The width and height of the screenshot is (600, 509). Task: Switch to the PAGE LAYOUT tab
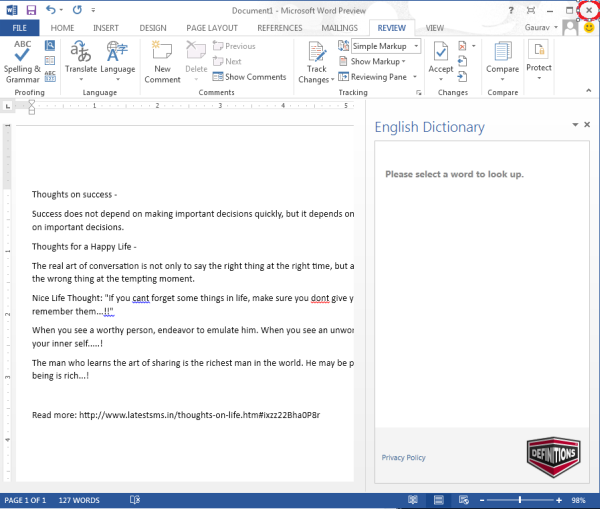[212, 28]
